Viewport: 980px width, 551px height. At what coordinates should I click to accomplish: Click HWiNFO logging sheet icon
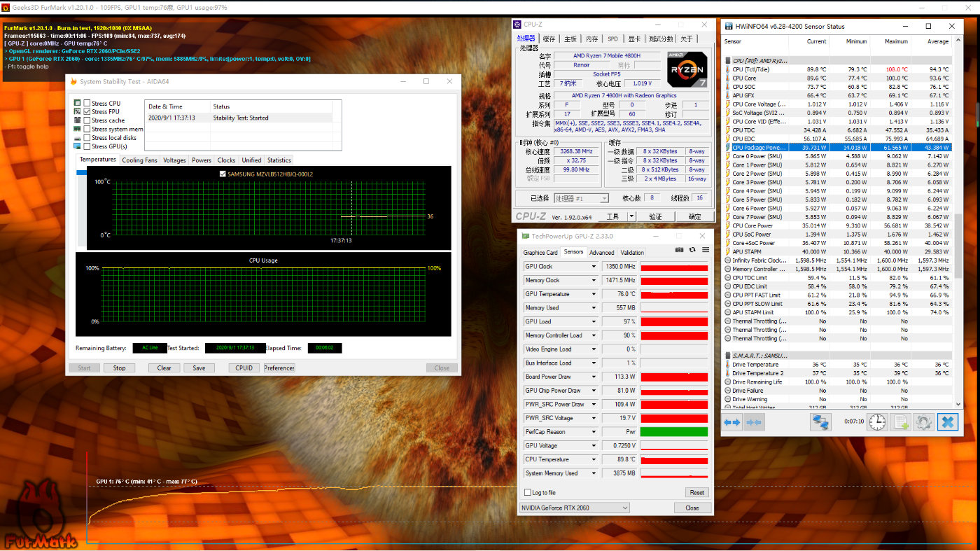tap(901, 422)
